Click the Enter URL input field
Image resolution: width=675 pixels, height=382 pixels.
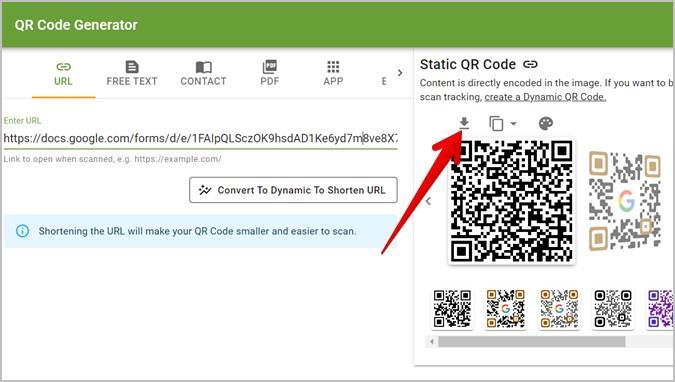pyautogui.click(x=201, y=138)
